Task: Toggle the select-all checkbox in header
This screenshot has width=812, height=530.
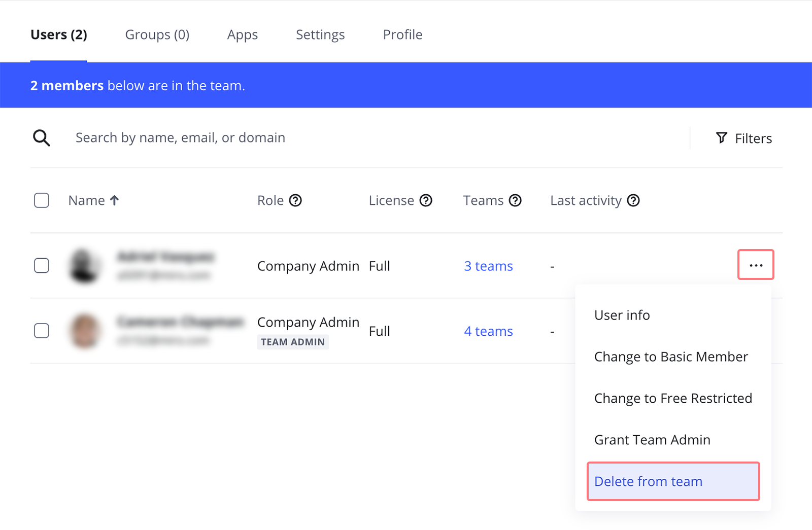Action: coord(42,201)
